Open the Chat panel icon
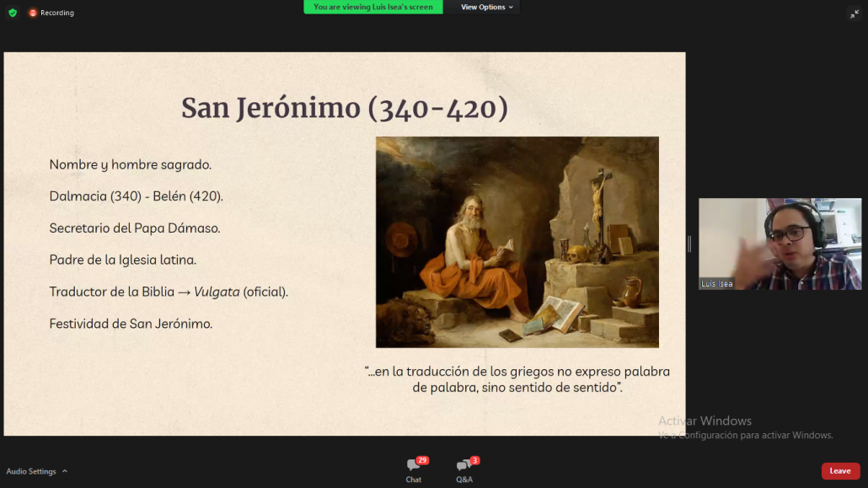The width and height of the screenshot is (868, 488). pos(412,466)
